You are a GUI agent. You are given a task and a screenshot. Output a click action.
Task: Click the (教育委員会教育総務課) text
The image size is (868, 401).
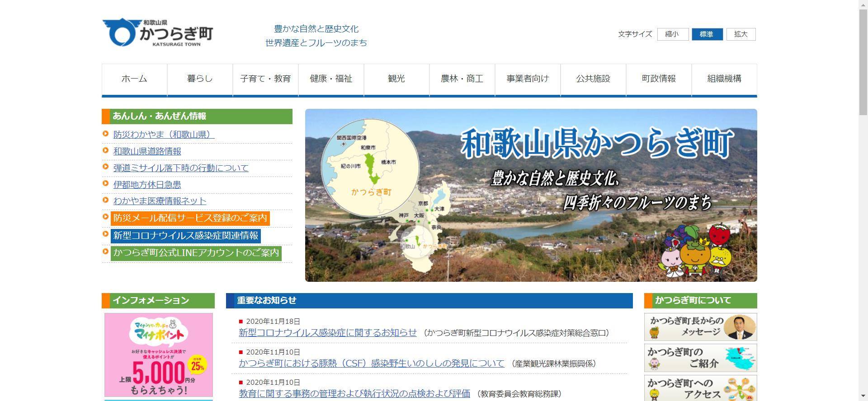pyautogui.click(x=519, y=394)
